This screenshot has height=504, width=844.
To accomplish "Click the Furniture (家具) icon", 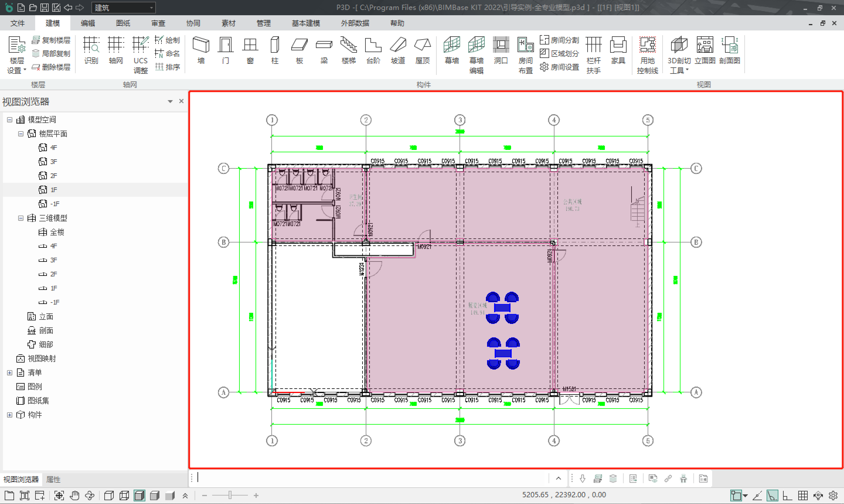I will [618, 50].
